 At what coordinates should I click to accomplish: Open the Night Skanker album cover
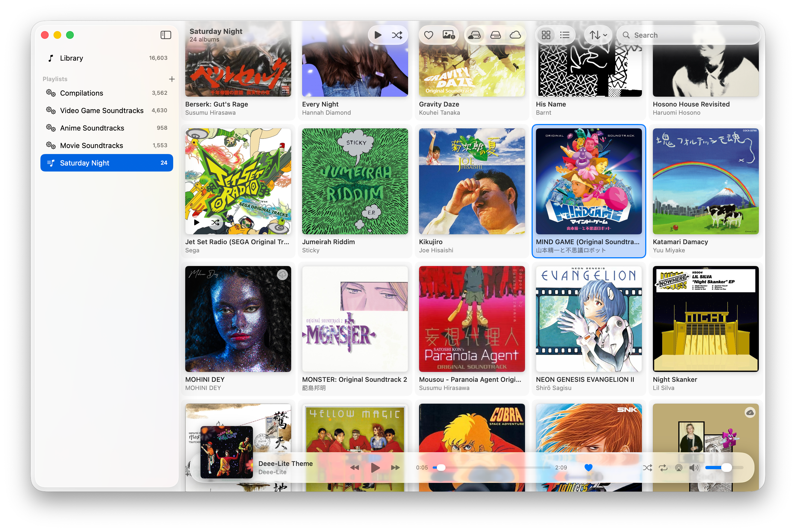[x=705, y=319]
